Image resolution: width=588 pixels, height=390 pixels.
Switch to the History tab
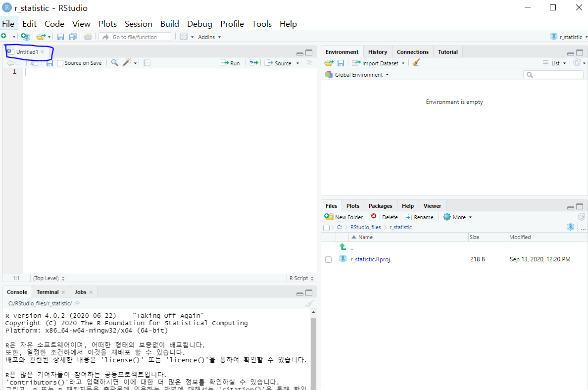click(x=377, y=52)
